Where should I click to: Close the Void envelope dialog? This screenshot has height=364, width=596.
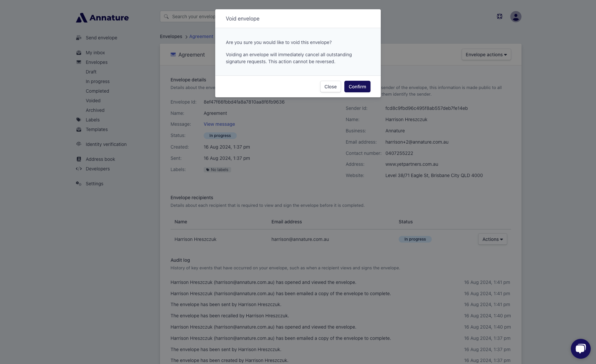tap(330, 87)
